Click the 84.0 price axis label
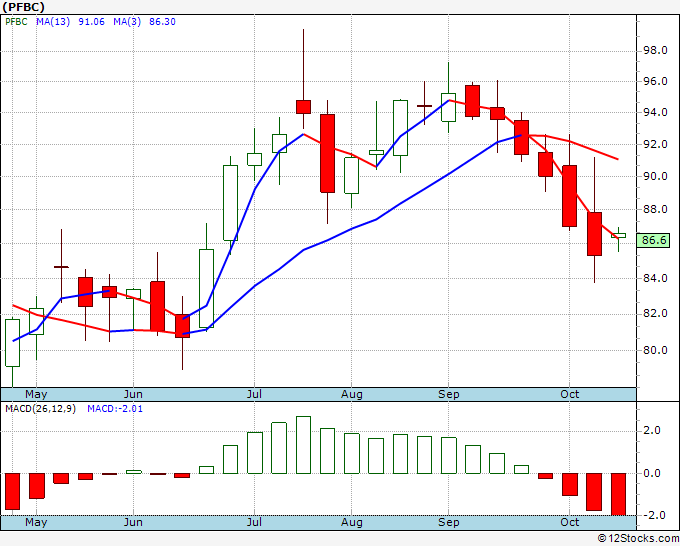The image size is (680, 546). pyautogui.click(x=654, y=278)
